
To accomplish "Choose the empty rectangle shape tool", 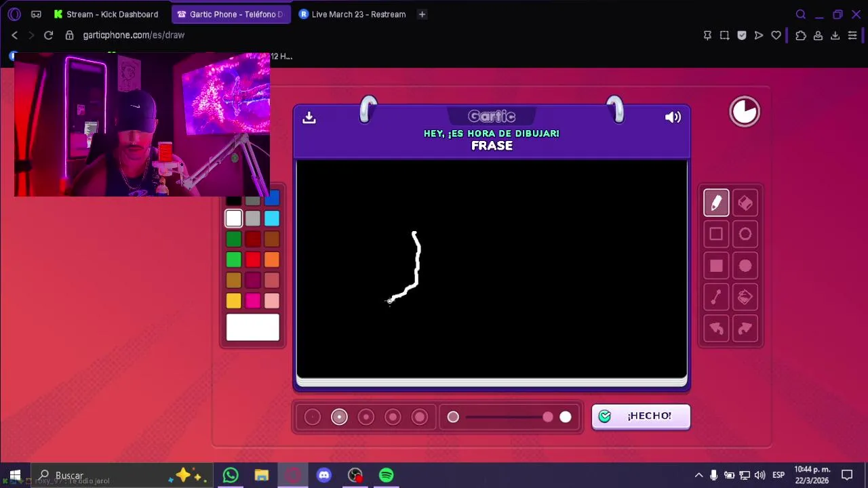I will (716, 234).
